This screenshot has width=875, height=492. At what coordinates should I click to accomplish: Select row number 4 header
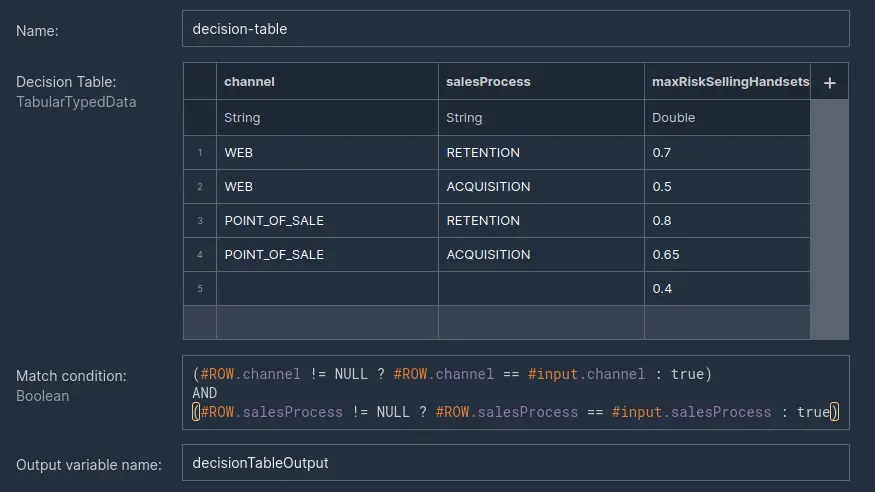tap(200, 254)
